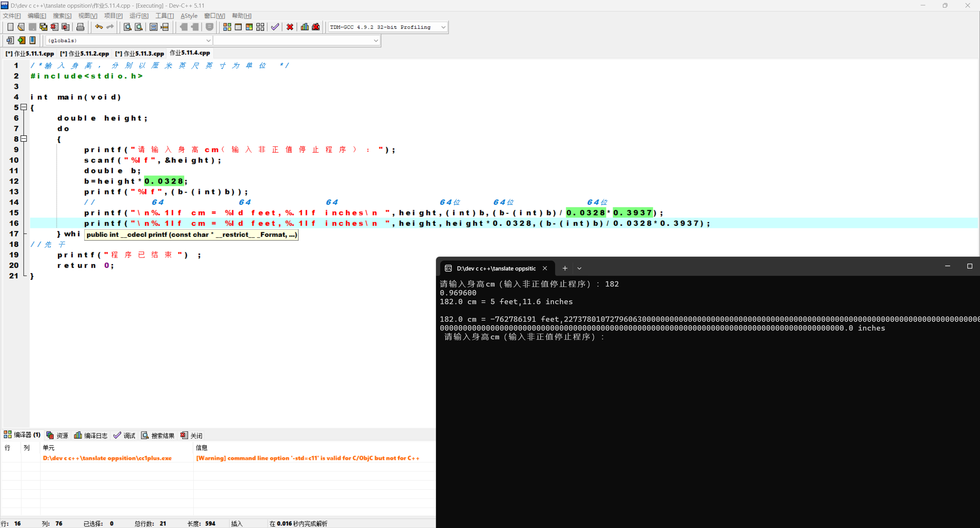The width and height of the screenshot is (980, 528).
Task: Click the Save All toolbar icon
Action: [x=43, y=27]
